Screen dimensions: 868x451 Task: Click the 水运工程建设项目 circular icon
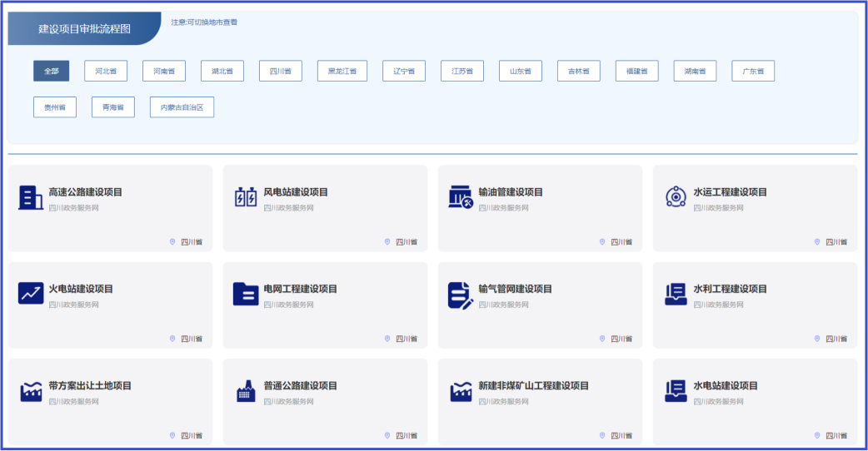(x=676, y=196)
